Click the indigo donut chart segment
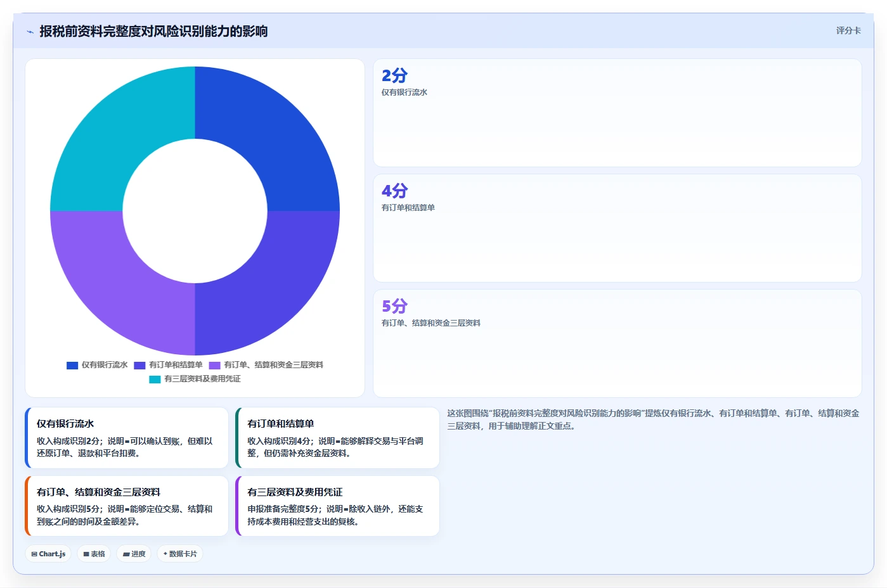Image resolution: width=887 pixels, height=588 pixels. pyautogui.click(x=273, y=288)
